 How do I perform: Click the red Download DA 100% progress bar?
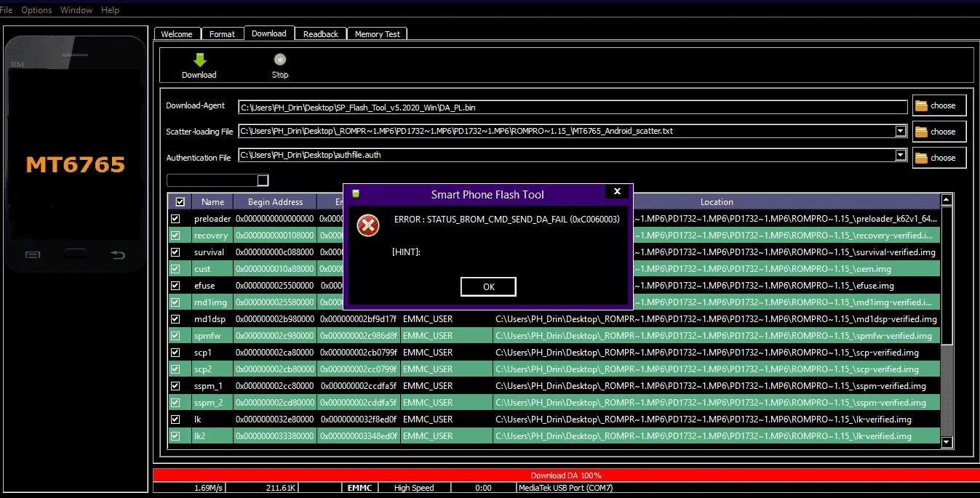tap(565, 475)
